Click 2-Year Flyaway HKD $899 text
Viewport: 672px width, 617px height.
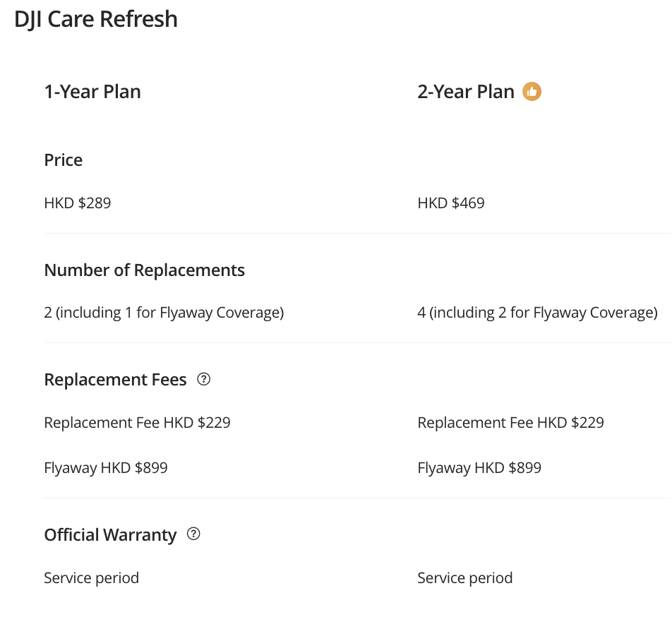tap(479, 467)
